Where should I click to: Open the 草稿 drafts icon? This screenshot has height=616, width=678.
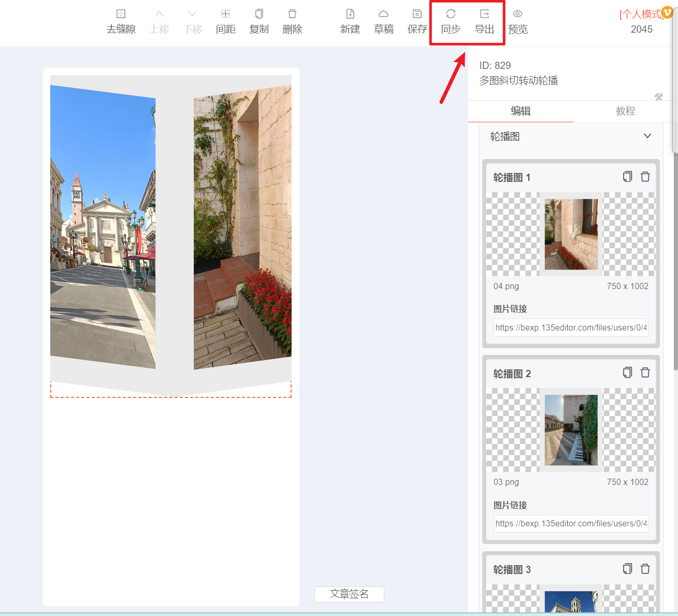click(x=384, y=14)
